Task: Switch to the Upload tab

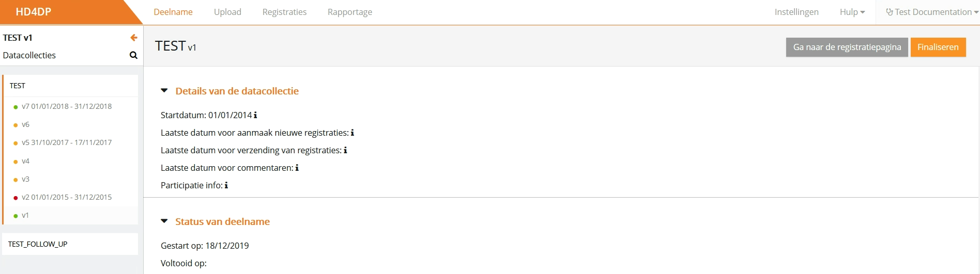Action: 227,12
